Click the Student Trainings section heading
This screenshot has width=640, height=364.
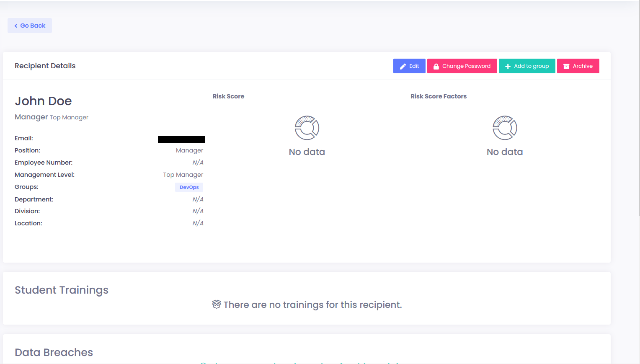62,290
